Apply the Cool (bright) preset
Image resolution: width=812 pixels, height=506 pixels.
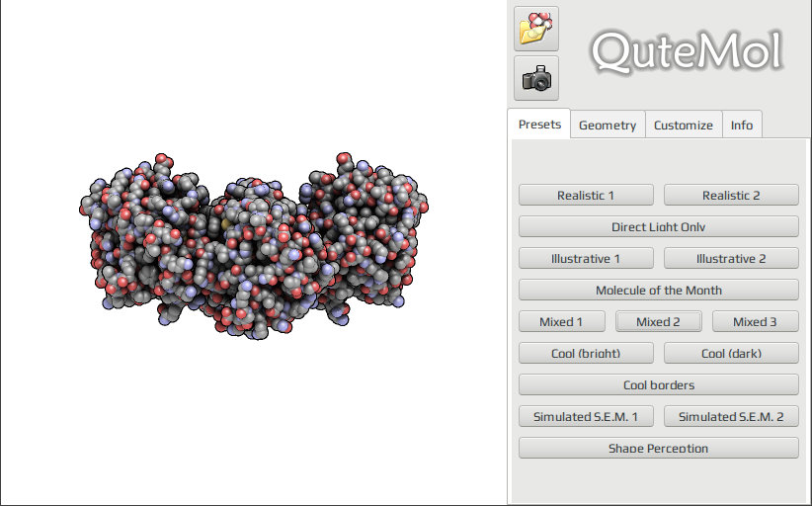[x=586, y=353]
